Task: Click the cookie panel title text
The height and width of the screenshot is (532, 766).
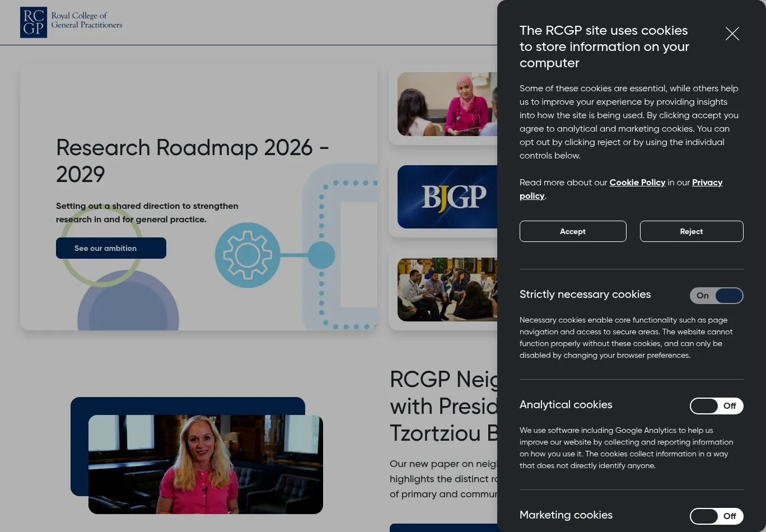Action: point(604,46)
